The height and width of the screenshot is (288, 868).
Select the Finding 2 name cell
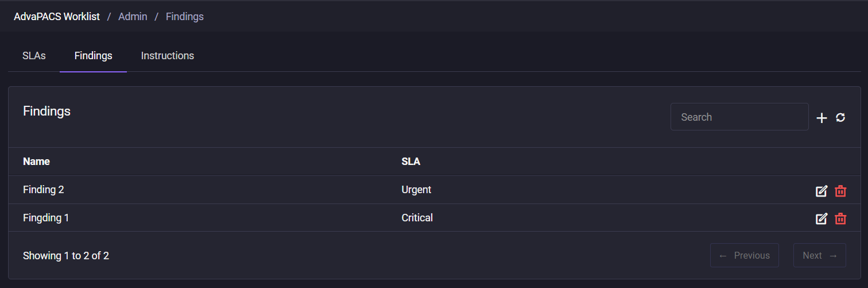coord(44,189)
